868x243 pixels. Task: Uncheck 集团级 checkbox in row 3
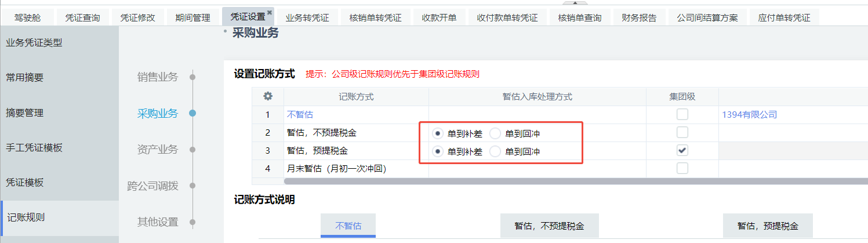(682, 151)
